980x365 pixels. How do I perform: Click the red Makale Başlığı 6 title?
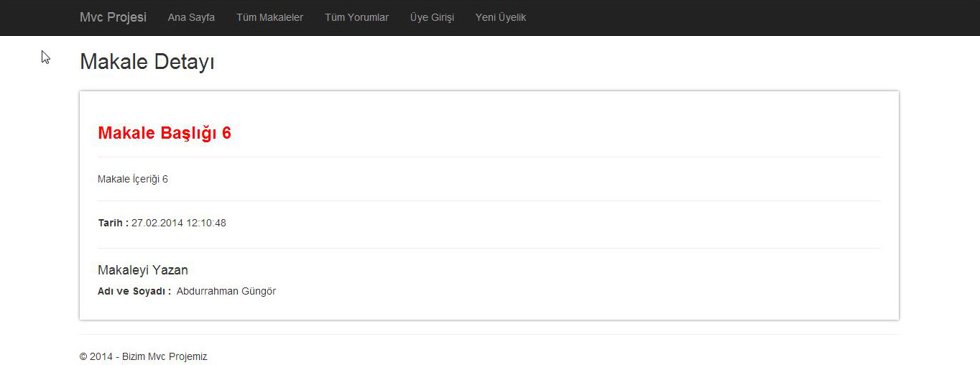pyautogui.click(x=164, y=133)
